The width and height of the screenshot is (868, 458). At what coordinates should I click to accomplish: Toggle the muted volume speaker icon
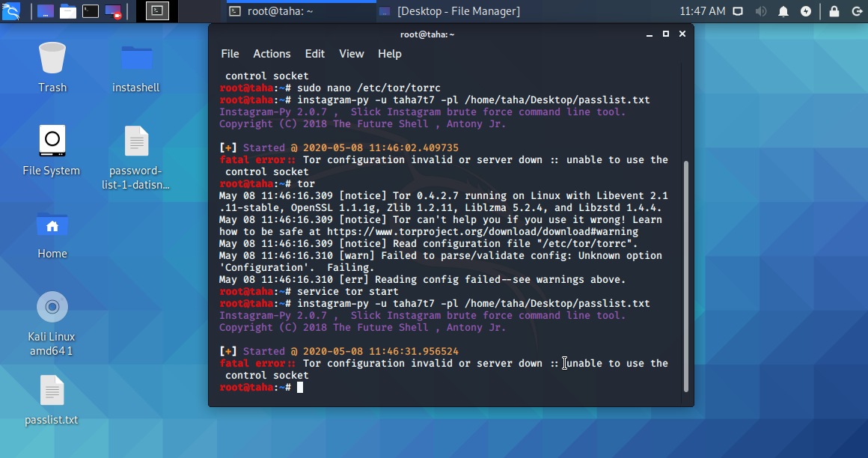tap(761, 11)
